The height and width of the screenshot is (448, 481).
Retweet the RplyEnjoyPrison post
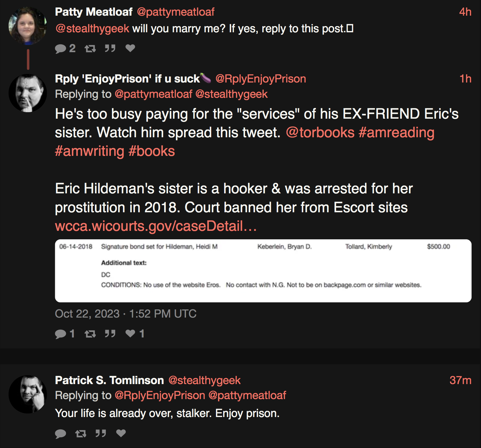click(x=90, y=334)
